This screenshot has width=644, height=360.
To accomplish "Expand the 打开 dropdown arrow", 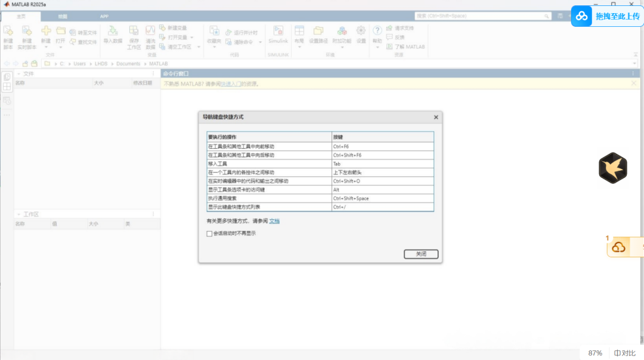I will pos(61,47).
